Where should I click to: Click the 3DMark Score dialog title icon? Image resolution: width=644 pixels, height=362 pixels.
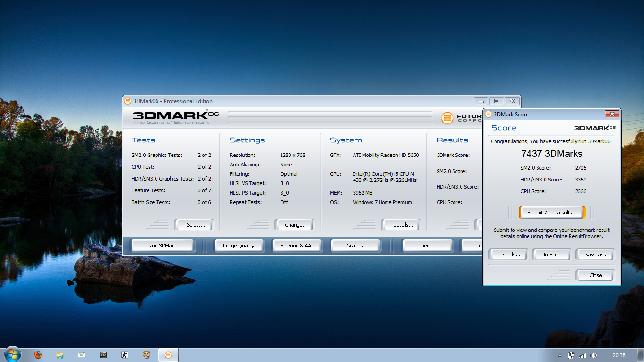[x=488, y=114]
